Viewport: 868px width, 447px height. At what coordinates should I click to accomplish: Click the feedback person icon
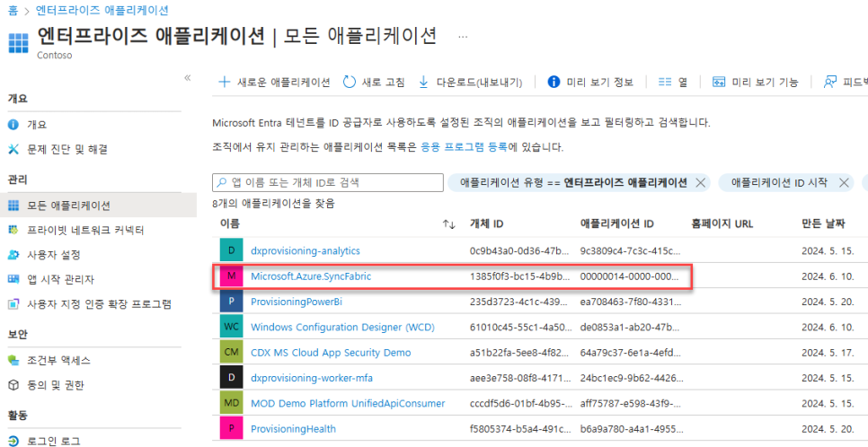pos(829,82)
